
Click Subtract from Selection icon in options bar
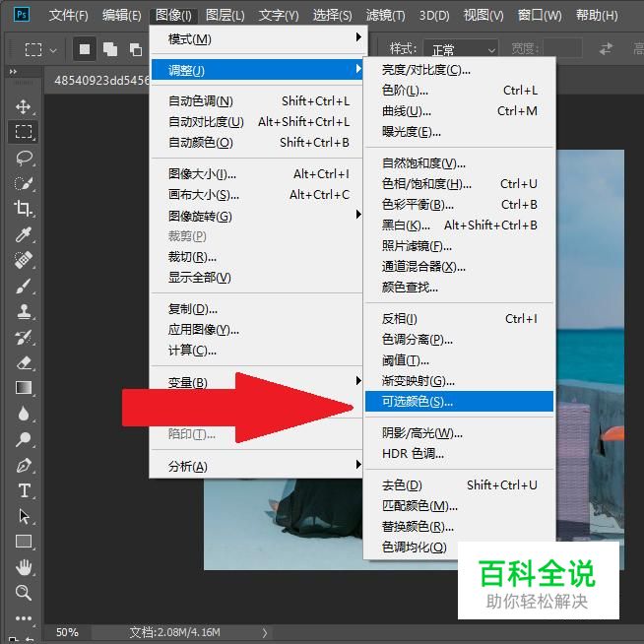[x=136, y=49]
